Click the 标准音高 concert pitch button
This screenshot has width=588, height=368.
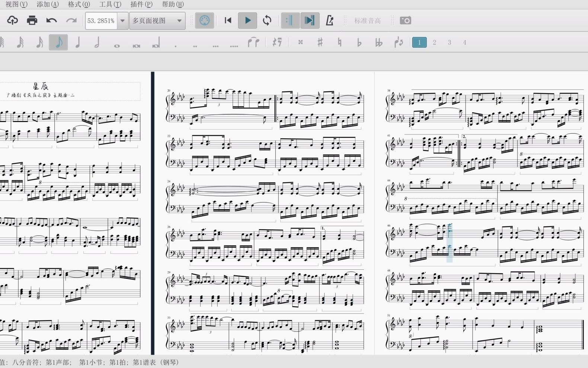pos(367,21)
